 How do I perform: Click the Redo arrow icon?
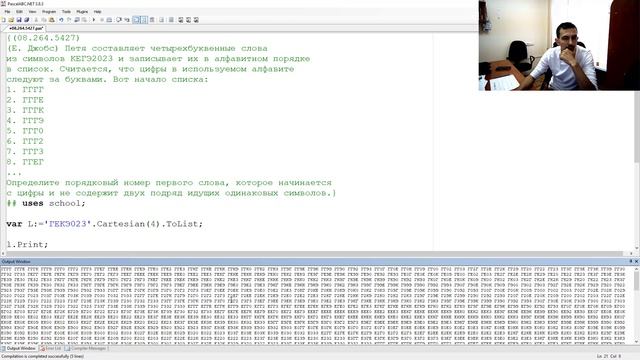click(x=69, y=20)
